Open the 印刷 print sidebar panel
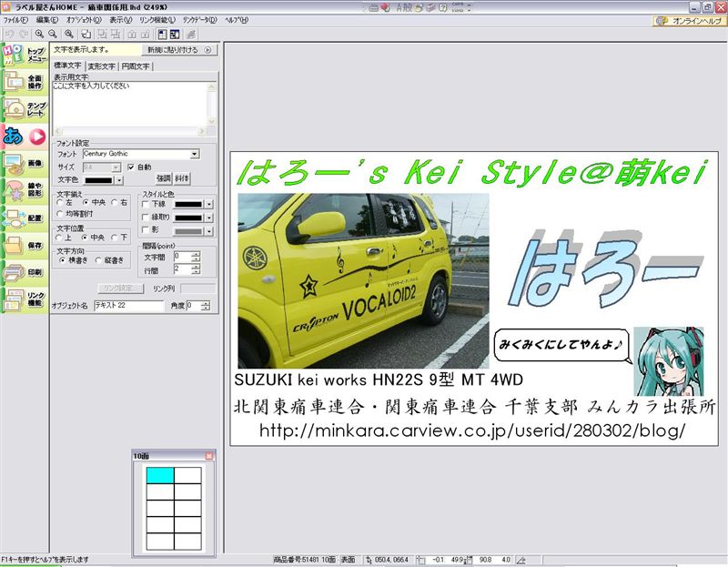The image size is (728, 567). coord(25,271)
